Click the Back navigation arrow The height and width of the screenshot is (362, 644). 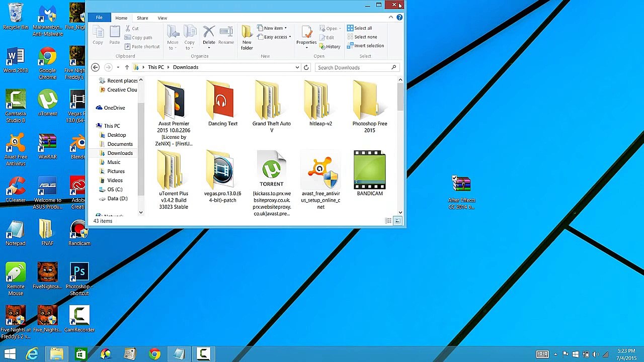pos(95,67)
